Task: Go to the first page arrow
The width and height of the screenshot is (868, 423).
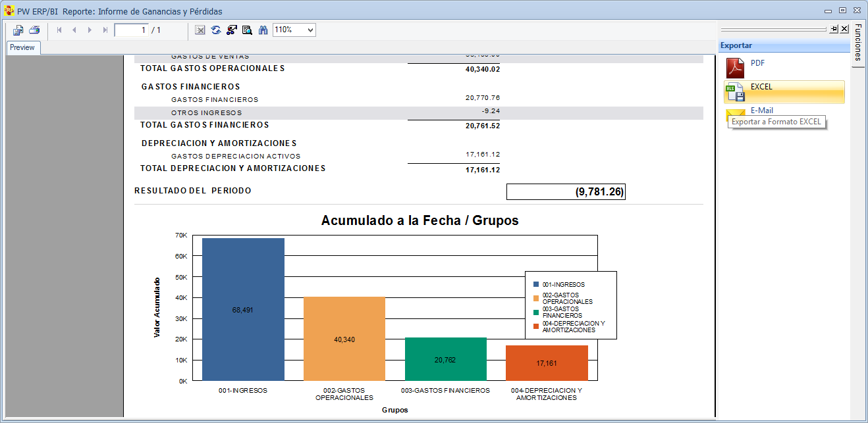Action: pos(59,30)
